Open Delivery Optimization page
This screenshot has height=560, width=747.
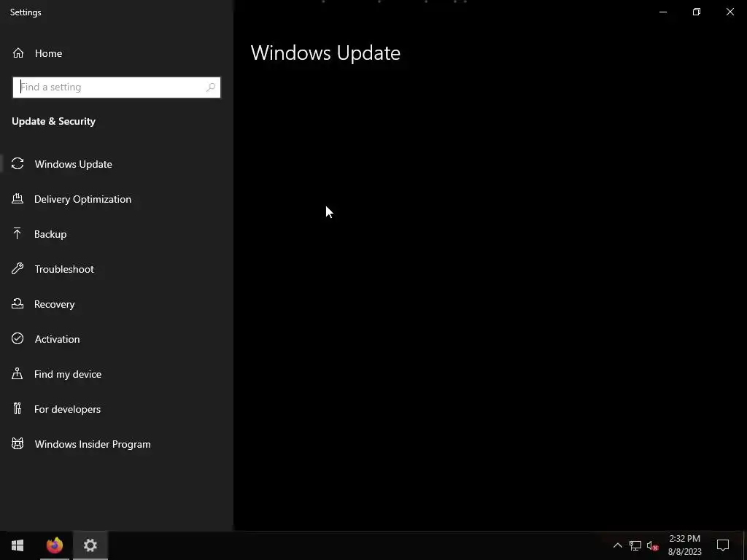(83, 199)
